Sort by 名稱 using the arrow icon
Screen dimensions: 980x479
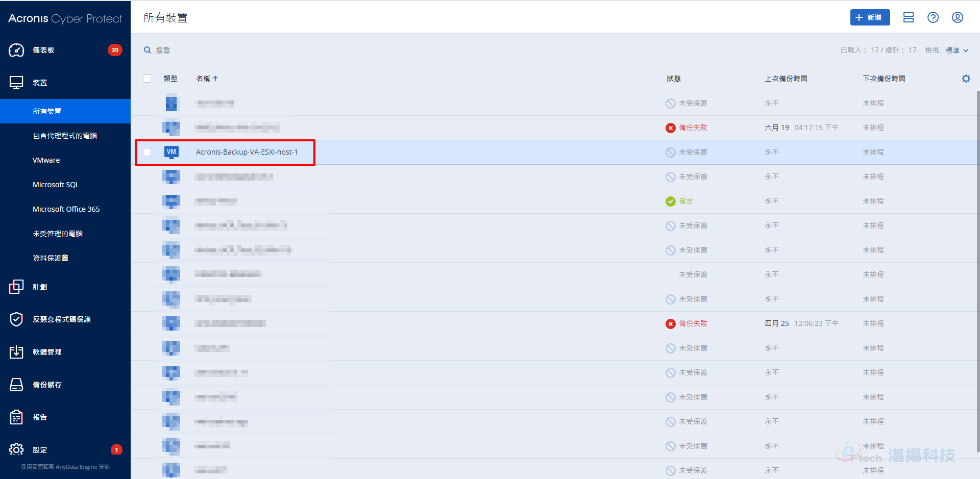click(215, 79)
